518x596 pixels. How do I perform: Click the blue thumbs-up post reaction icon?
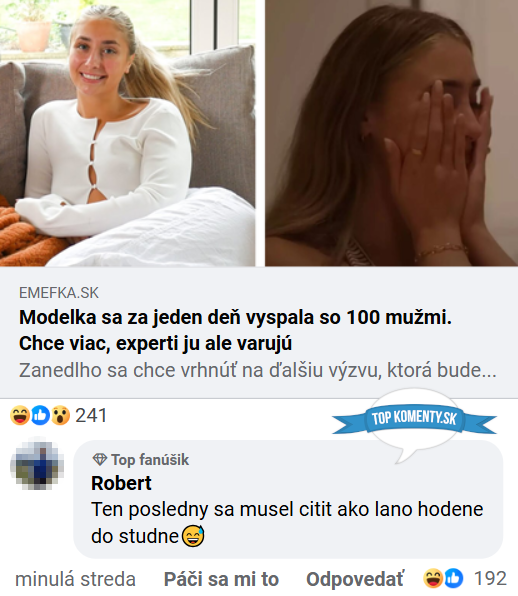pyautogui.click(x=40, y=415)
